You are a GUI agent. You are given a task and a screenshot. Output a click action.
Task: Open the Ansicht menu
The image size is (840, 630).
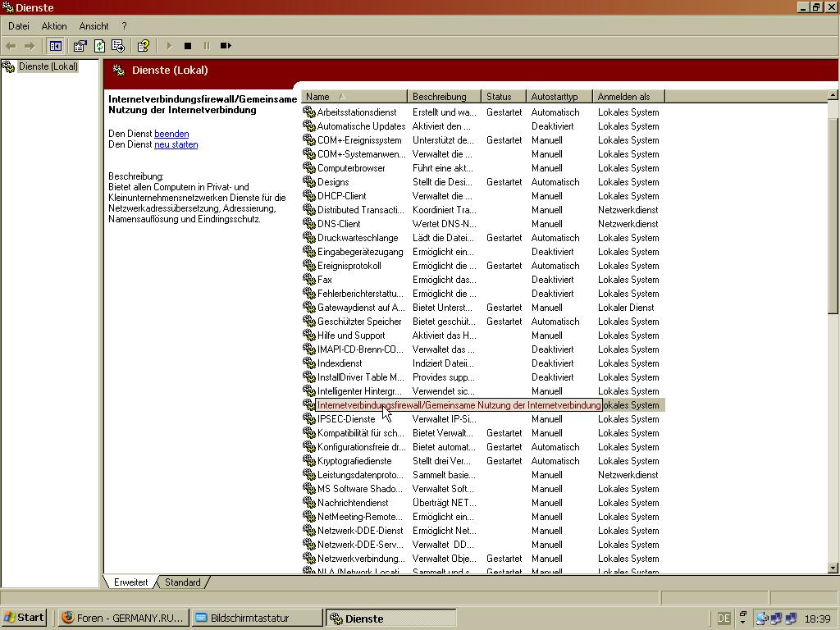94,26
